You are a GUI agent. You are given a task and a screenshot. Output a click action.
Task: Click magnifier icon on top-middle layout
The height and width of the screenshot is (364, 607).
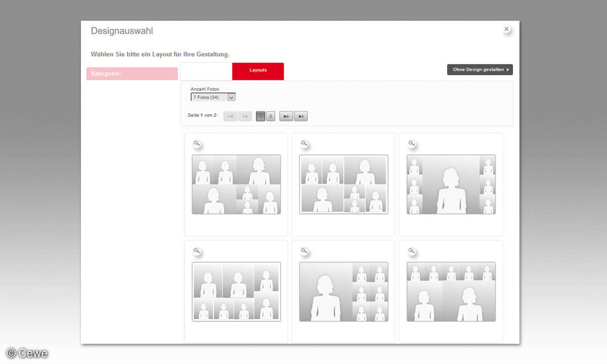tap(304, 144)
